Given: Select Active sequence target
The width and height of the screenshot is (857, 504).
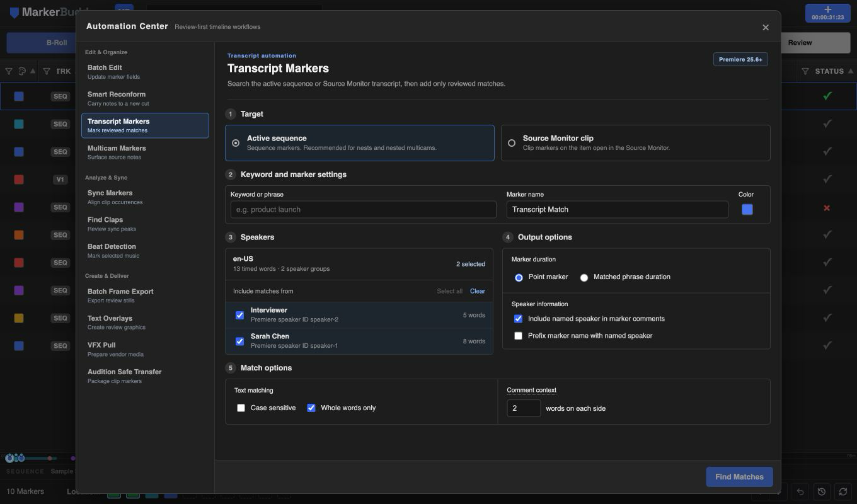Looking at the screenshot, I should (360, 143).
